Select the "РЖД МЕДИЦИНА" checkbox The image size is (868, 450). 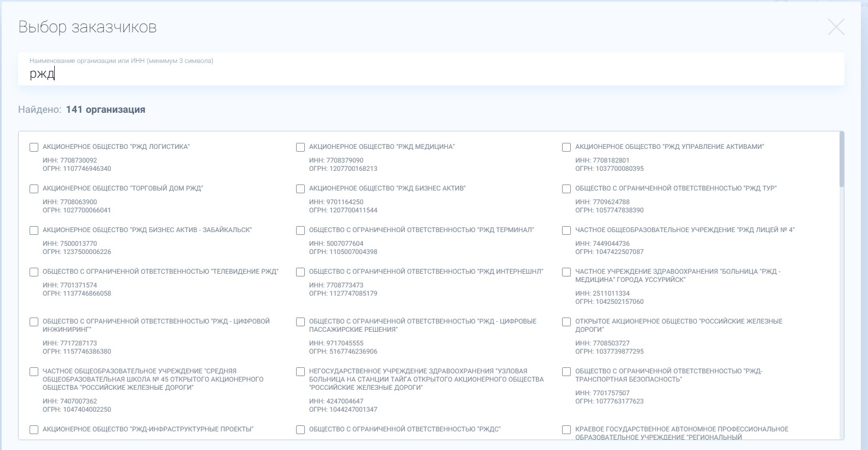point(300,147)
